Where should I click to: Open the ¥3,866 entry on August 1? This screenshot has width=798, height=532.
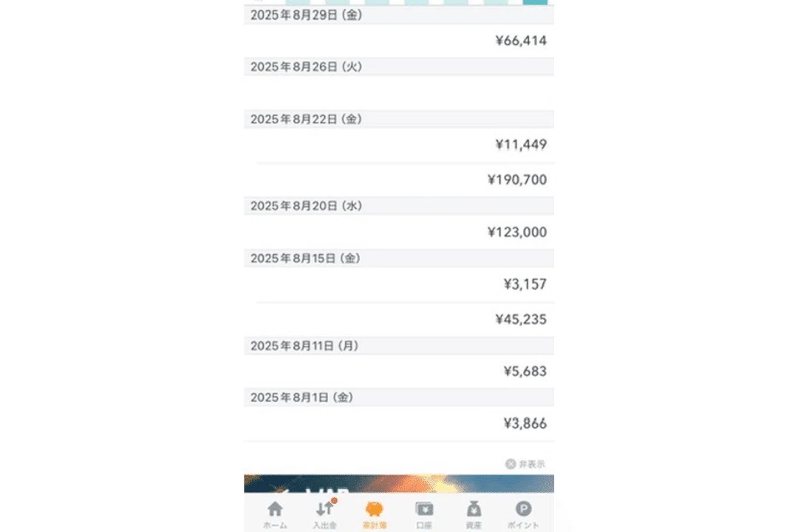pyautogui.click(x=399, y=423)
